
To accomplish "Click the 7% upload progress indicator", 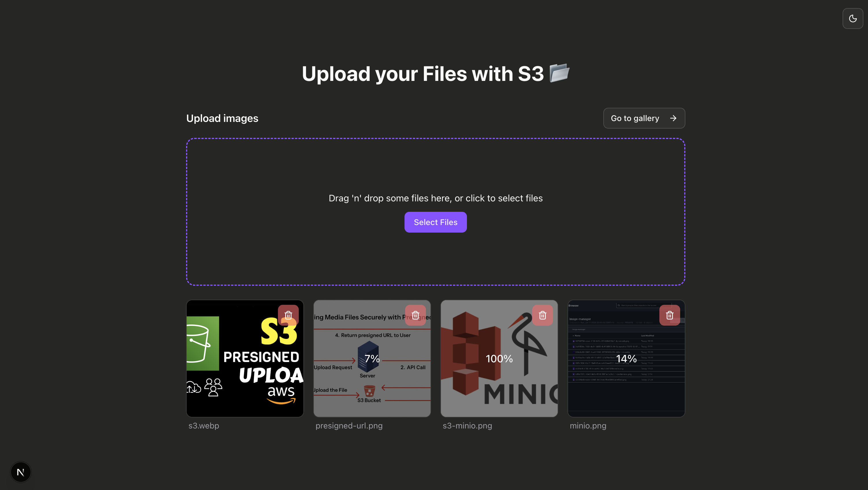I will (x=372, y=359).
